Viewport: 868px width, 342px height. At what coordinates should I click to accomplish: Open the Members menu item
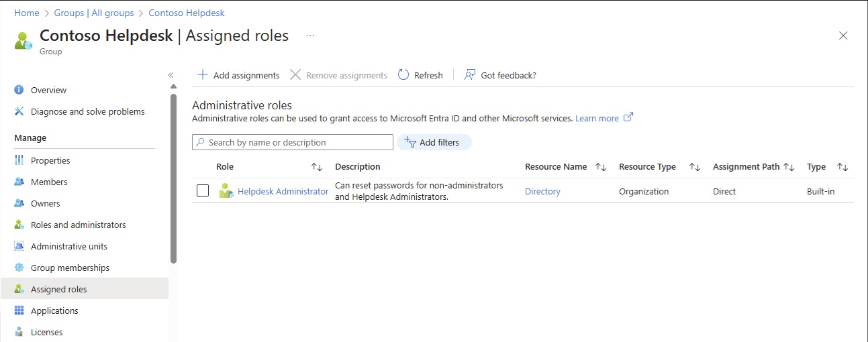[49, 182]
